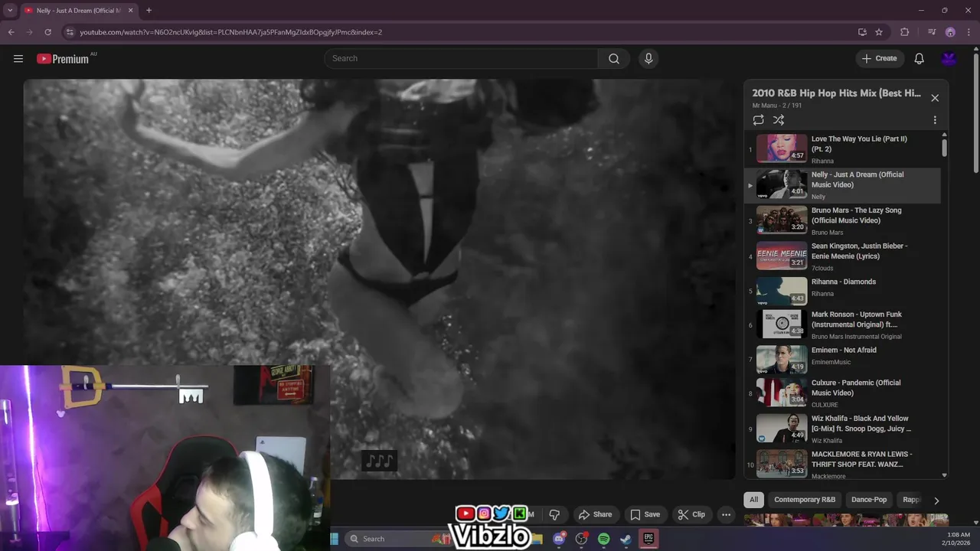The width and height of the screenshot is (980, 551).
Task: Go back in the browser
Action: coord(11,32)
